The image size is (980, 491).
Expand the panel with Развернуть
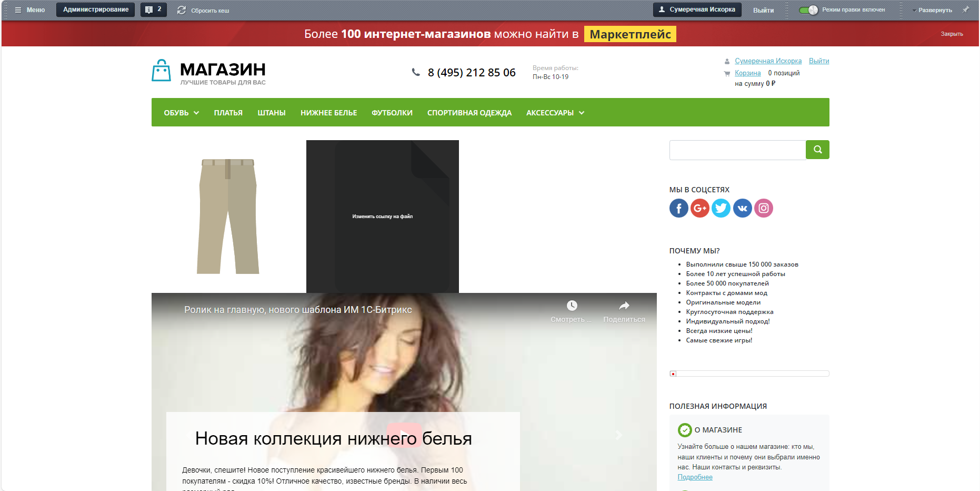(x=932, y=10)
